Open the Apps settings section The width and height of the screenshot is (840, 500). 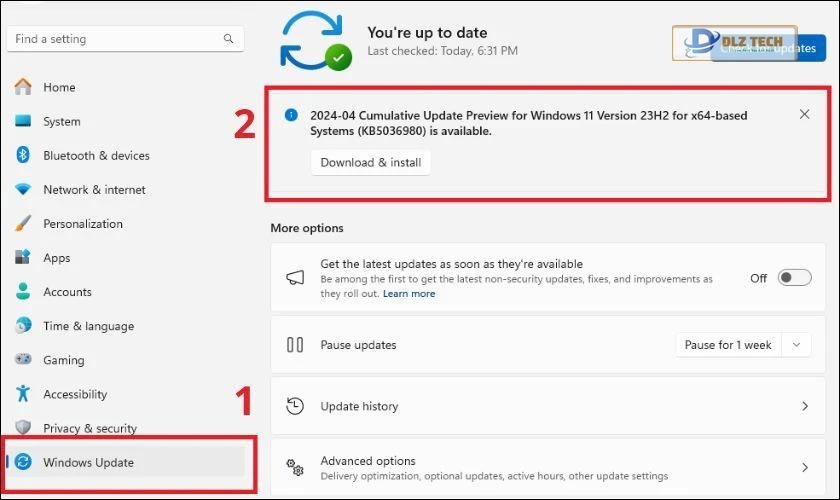57,258
